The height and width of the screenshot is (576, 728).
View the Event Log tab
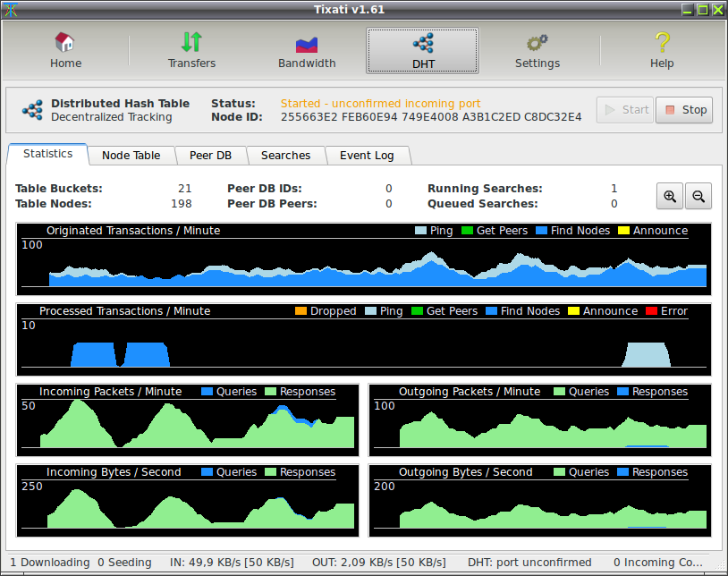coord(367,156)
